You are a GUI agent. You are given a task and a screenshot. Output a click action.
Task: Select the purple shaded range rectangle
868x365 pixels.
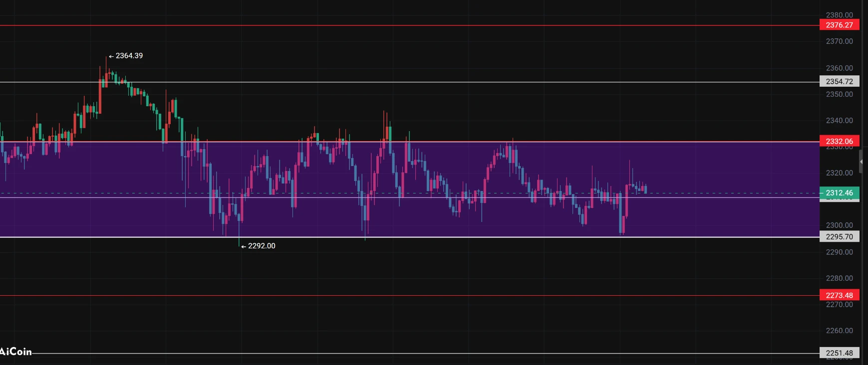click(410, 189)
